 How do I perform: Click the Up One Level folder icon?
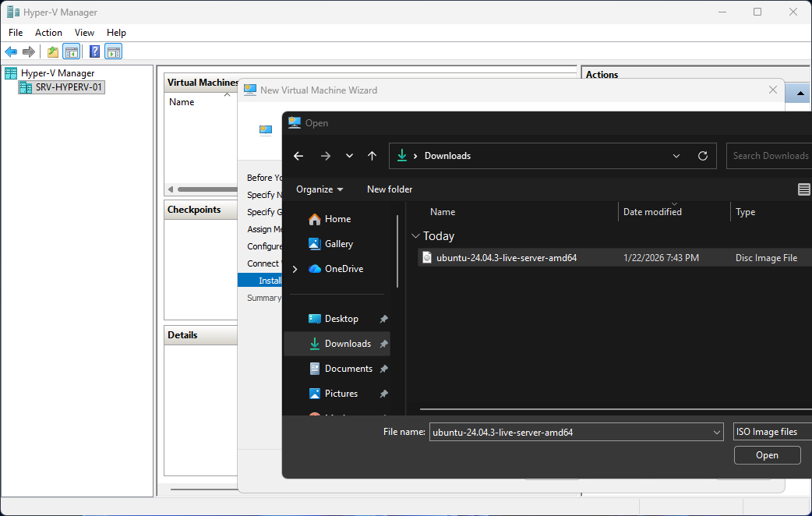click(52, 52)
